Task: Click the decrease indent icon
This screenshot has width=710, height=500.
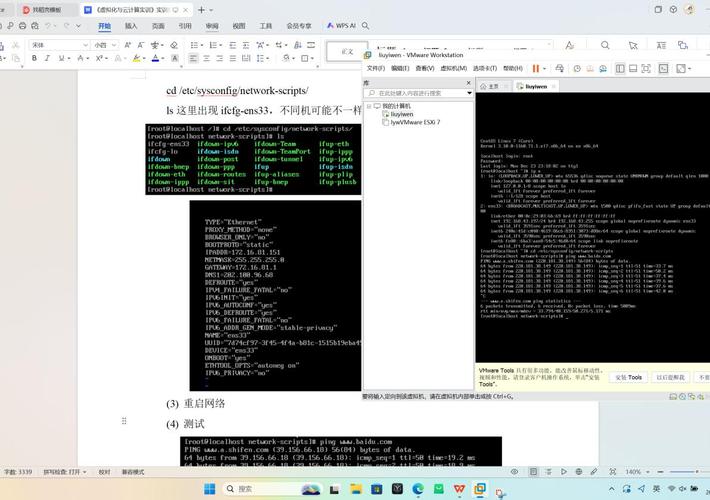Action: pyautogui.click(x=233, y=45)
